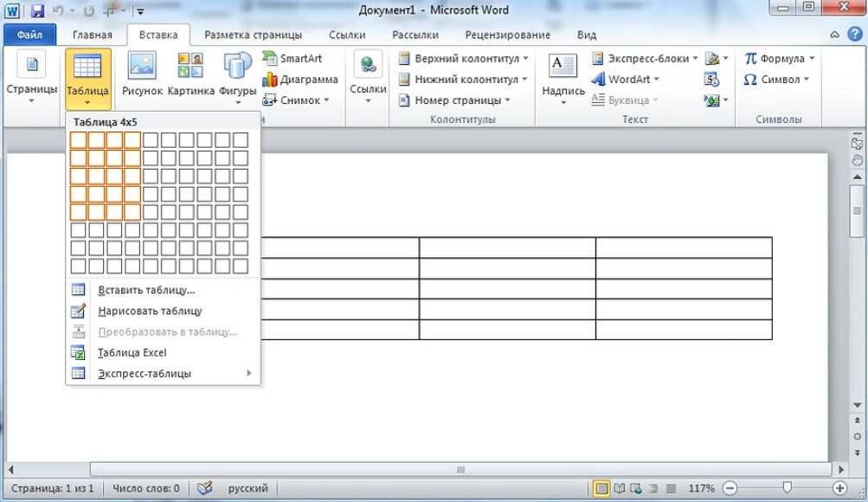Switch to print layout view button
This screenshot has height=502, width=868.
[x=601, y=488]
